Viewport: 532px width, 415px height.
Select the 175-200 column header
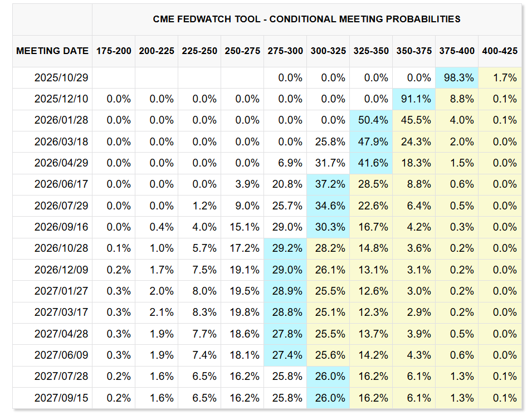pos(114,51)
